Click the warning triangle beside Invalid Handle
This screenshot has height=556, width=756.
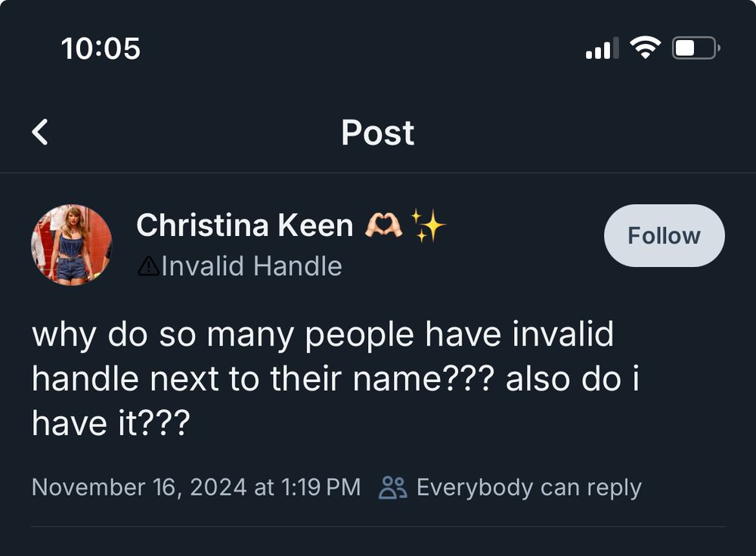148,266
